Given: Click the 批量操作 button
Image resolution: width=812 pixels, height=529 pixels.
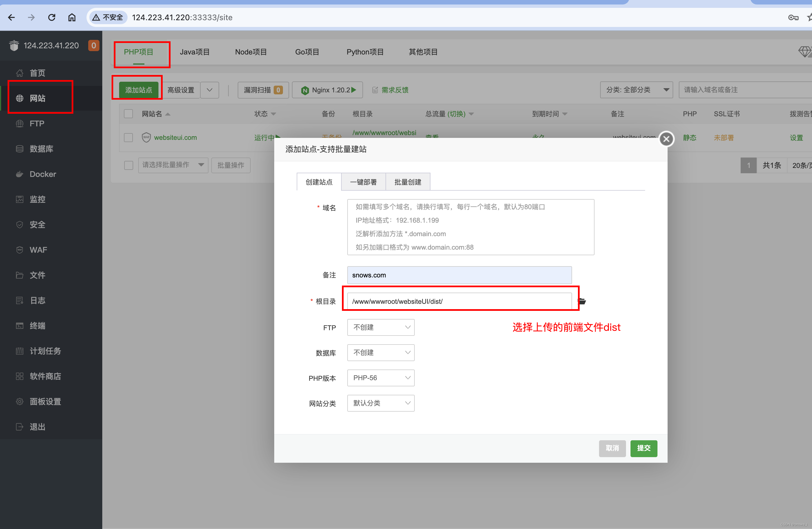Looking at the screenshot, I should (231, 165).
